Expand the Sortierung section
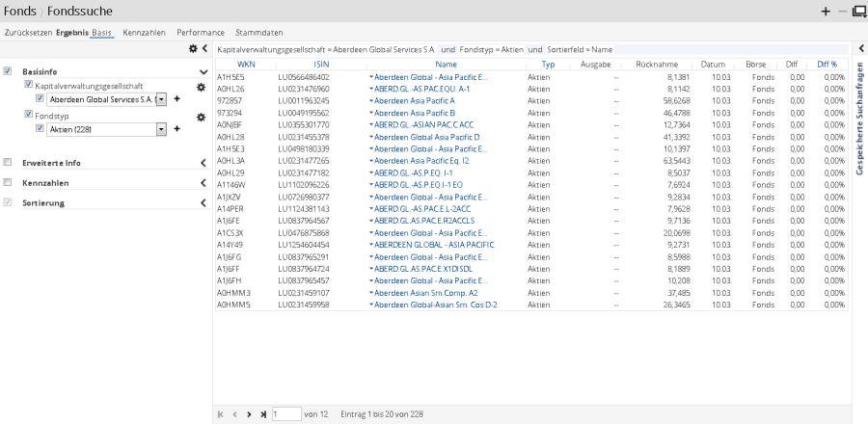Image resolution: width=868 pixels, height=424 pixels. pyautogui.click(x=203, y=203)
